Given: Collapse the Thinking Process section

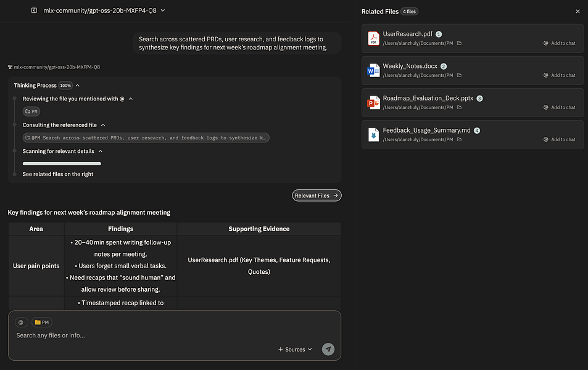Looking at the screenshot, I should click(78, 86).
